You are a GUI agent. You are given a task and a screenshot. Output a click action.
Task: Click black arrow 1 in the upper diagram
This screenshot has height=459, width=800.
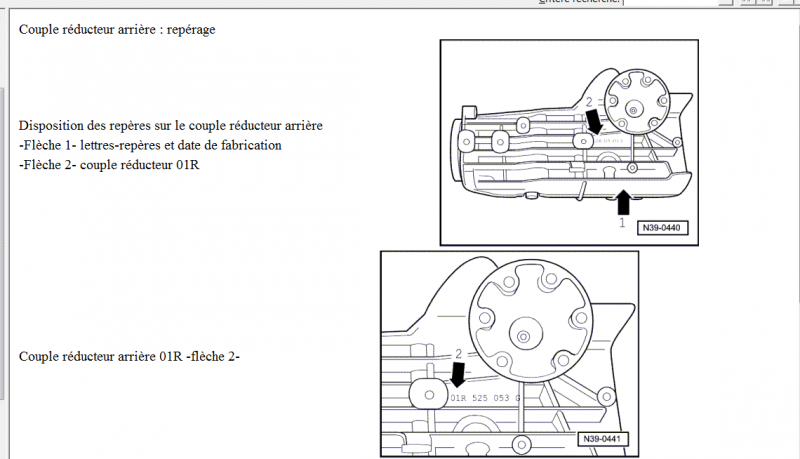623,200
